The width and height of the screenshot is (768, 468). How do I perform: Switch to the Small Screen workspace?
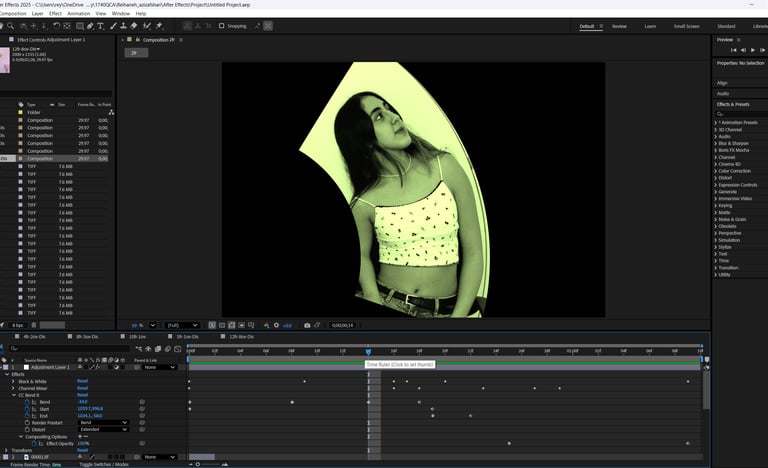coord(686,26)
